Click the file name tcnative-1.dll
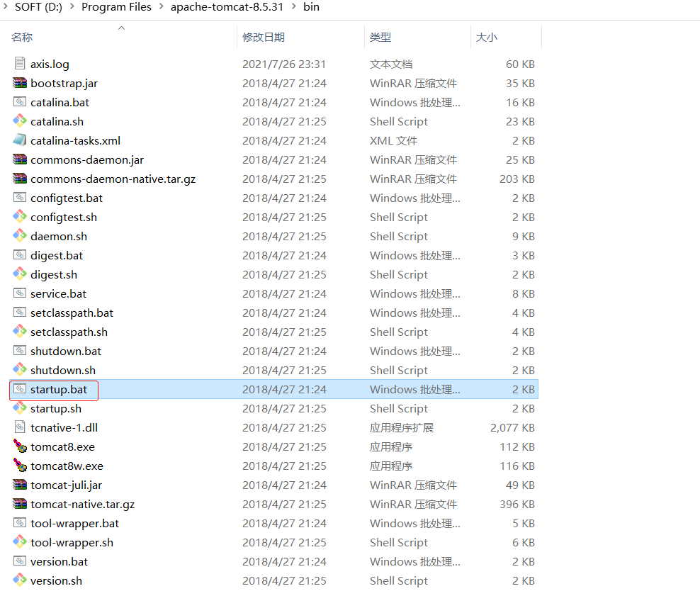The image size is (700, 613). [x=64, y=427]
